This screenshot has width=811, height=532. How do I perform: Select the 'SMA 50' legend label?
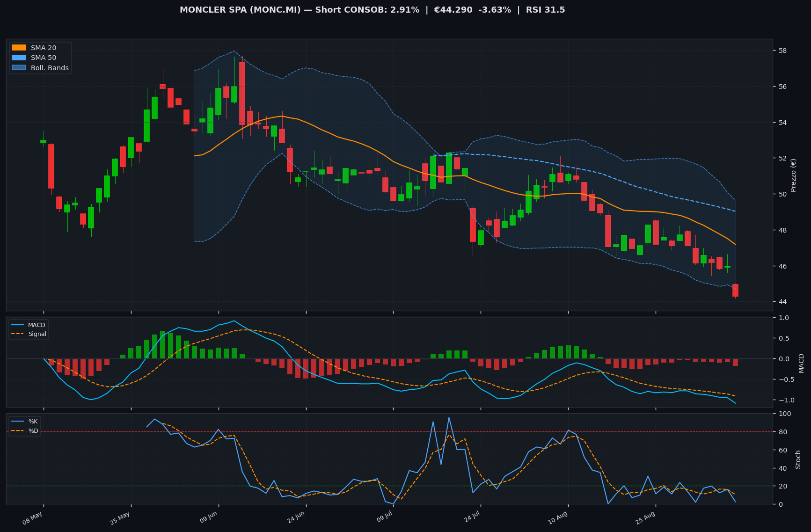pos(44,58)
